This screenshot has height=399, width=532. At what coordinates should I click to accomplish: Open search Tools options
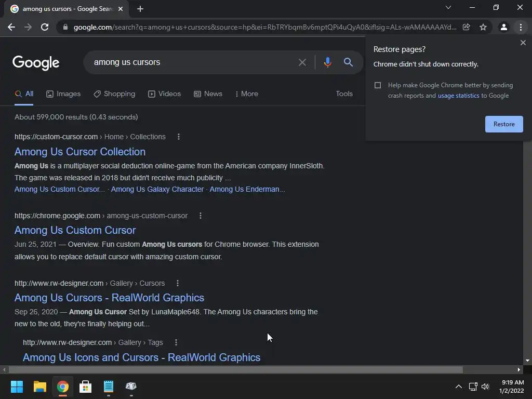[344, 94]
